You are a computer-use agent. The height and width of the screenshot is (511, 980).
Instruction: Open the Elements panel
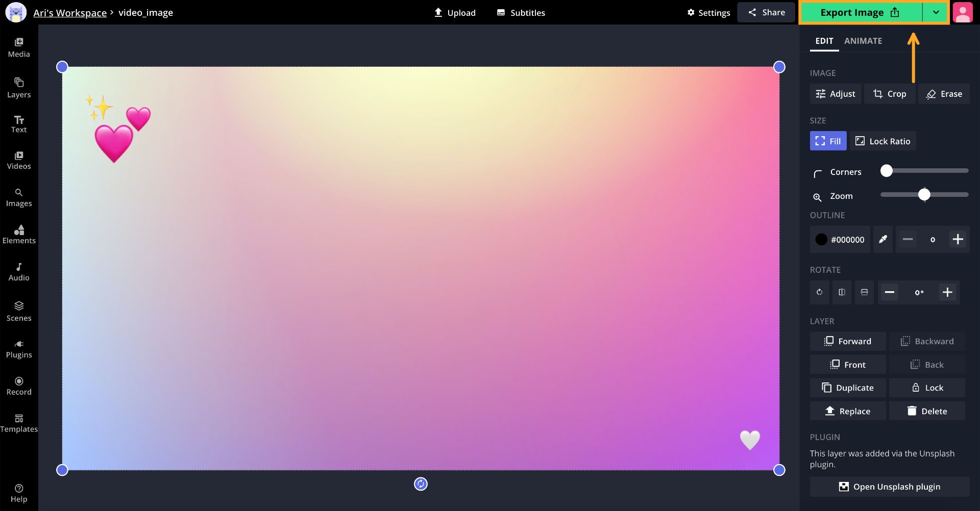(x=19, y=235)
